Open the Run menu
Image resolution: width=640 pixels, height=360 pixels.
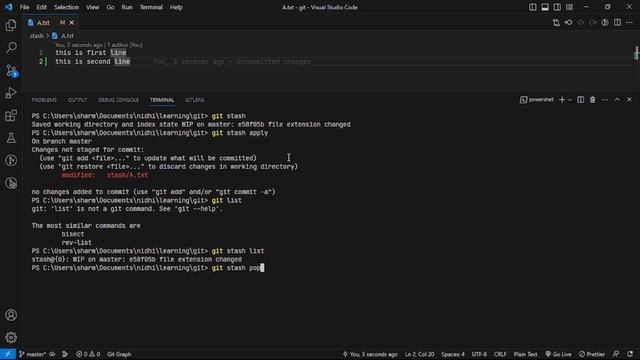pos(127,7)
